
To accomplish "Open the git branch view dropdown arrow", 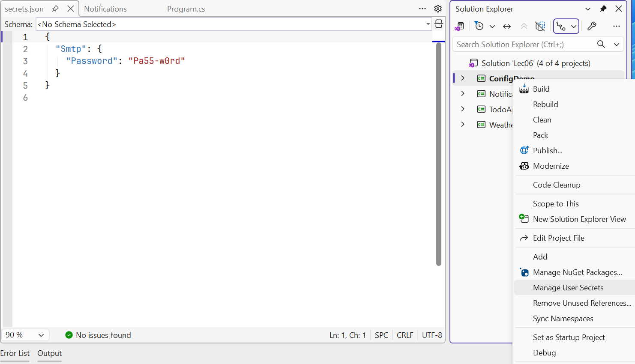I will pyautogui.click(x=573, y=26).
